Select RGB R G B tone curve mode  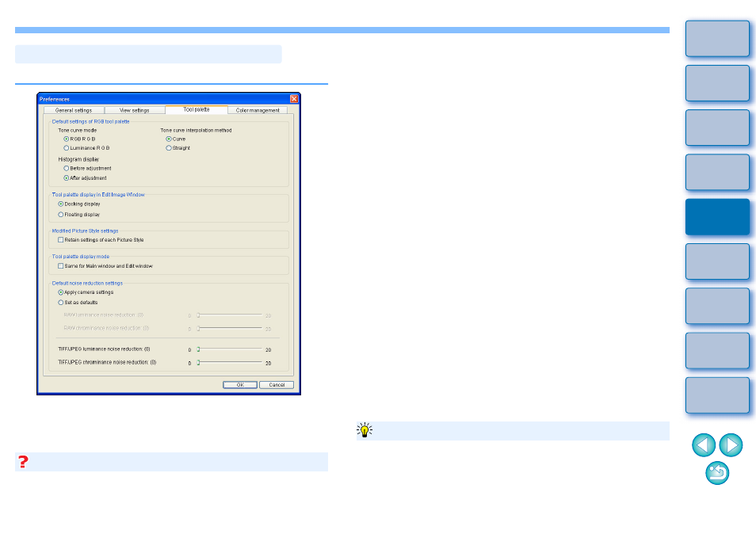pyautogui.click(x=79, y=139)
